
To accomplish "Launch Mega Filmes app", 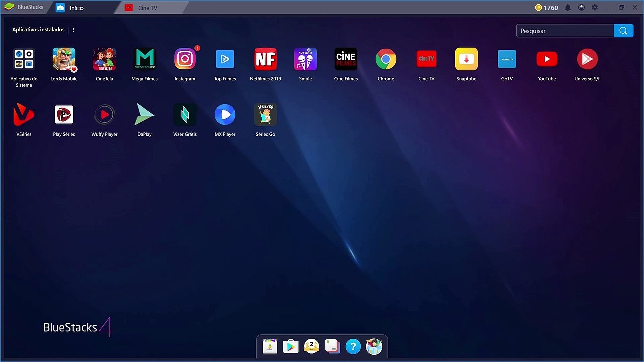I will coord(144,59).
